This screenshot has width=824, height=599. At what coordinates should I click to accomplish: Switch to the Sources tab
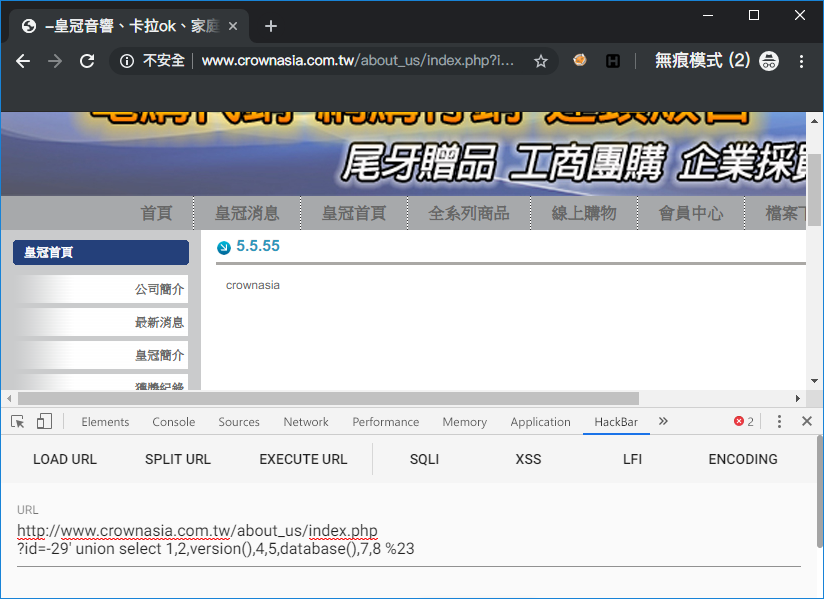tap(239, 422)
